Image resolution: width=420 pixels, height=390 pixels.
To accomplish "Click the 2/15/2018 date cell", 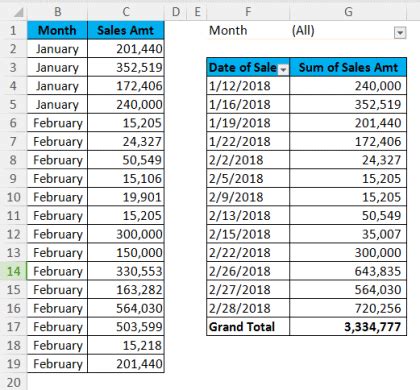I will 248,234.
